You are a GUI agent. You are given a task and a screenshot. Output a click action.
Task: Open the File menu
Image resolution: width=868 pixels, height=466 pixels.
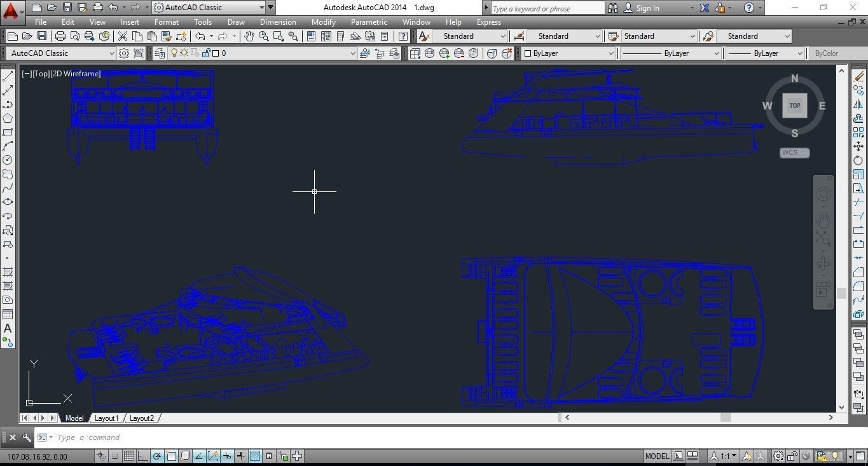click(41, 22)
